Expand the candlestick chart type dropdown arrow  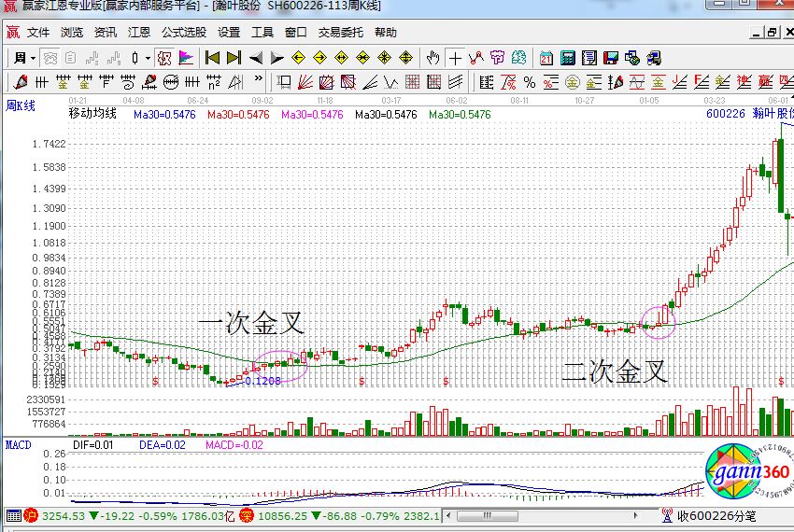coord(148,58)
